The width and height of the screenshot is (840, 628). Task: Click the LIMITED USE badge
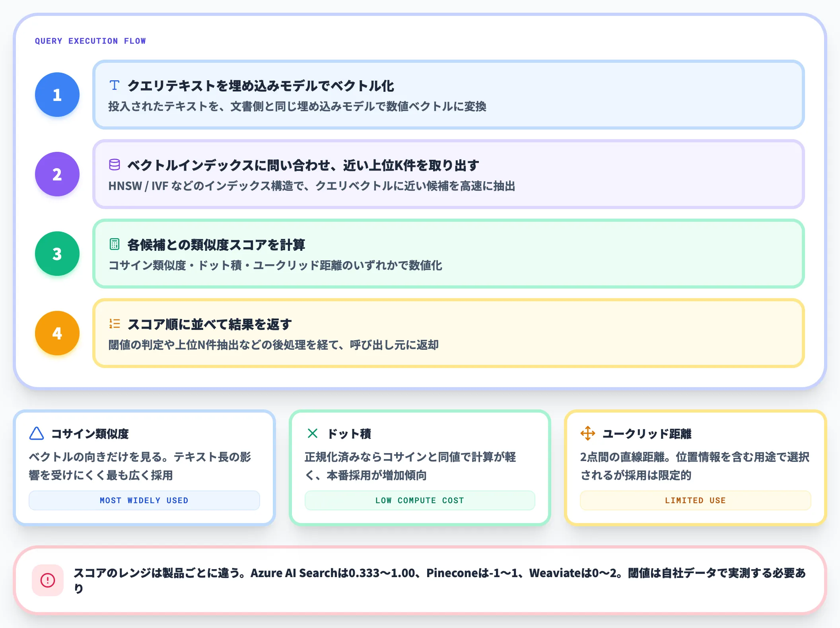coord(696,500)
